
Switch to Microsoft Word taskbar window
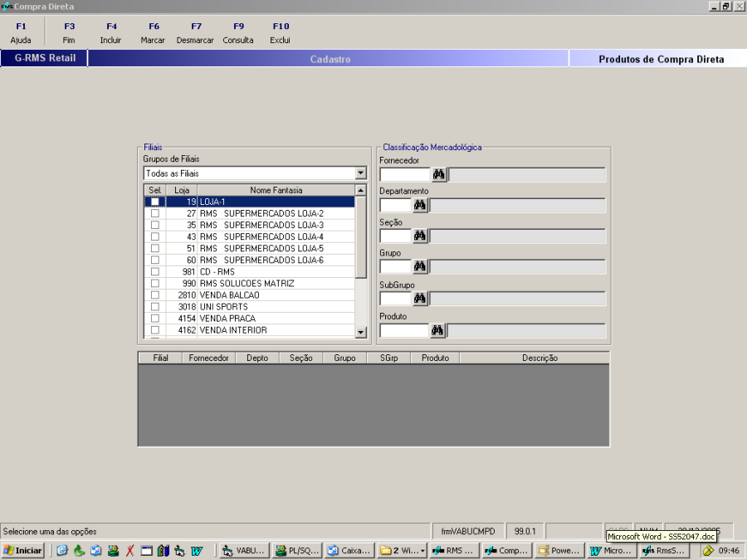(612, 551)
